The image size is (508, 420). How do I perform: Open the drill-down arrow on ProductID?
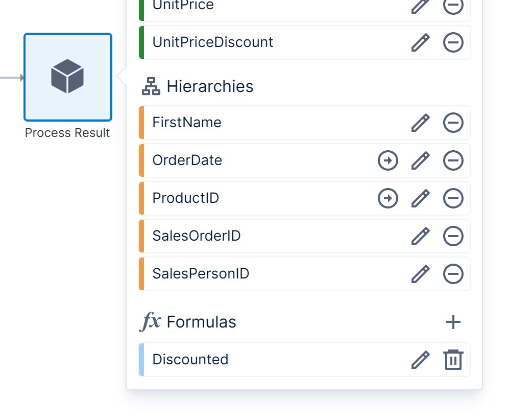[388, 198]
